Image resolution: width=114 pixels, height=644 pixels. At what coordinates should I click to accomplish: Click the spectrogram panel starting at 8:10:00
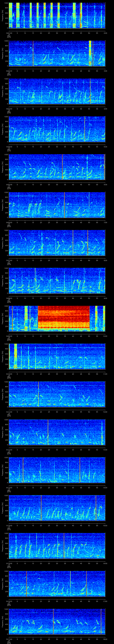pyautogui.click(x=57, y=356)
